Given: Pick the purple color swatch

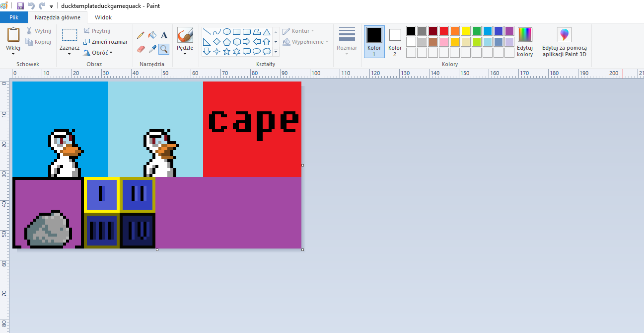Looking at the screenshot, I should point(509,31).
